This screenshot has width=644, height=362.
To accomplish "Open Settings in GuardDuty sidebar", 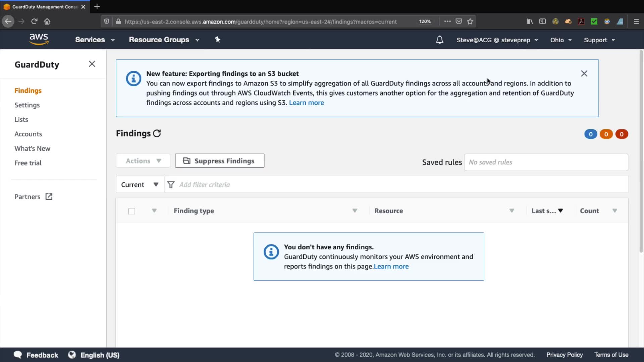I will pos(27,105).
